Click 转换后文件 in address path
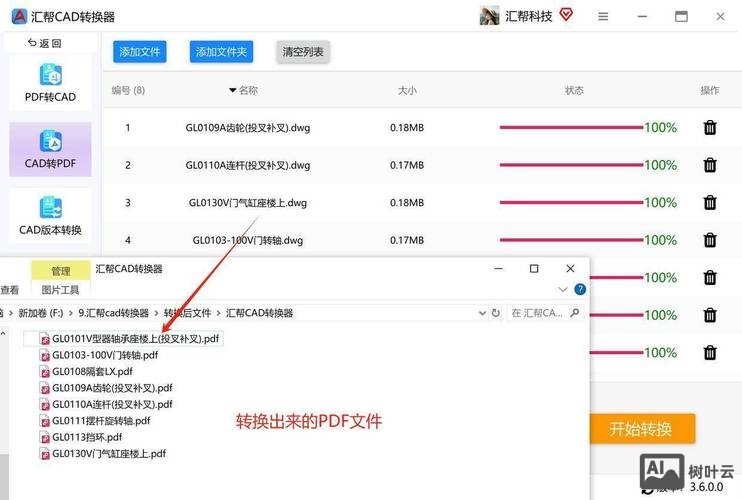The height and width of the screenshot is (500, 742). 187,313
